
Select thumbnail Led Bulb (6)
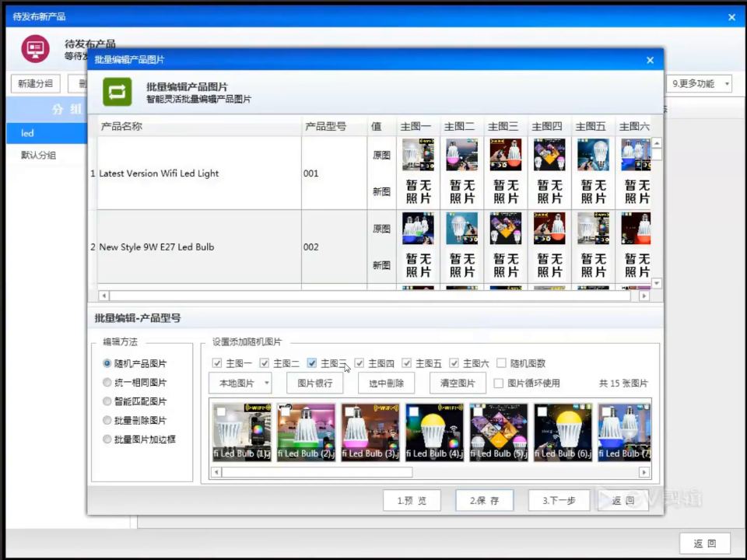tap(563, 432)
